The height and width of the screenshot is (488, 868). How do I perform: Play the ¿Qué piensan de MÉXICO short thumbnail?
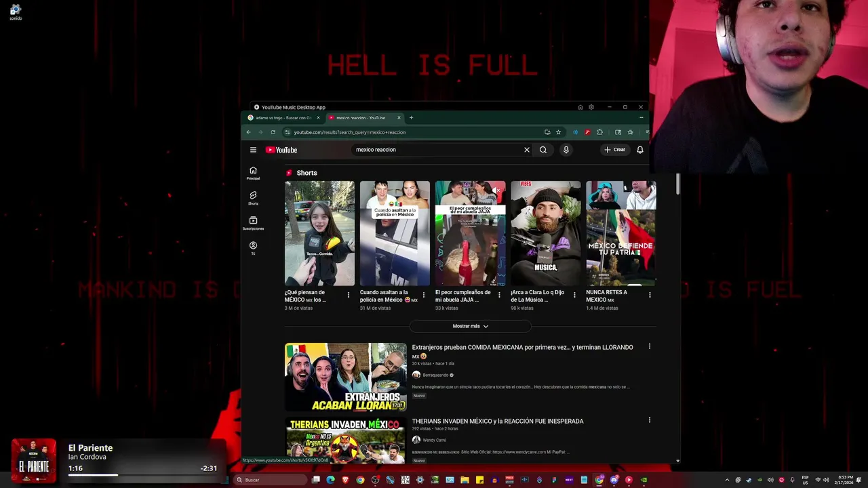coord(319,233)
